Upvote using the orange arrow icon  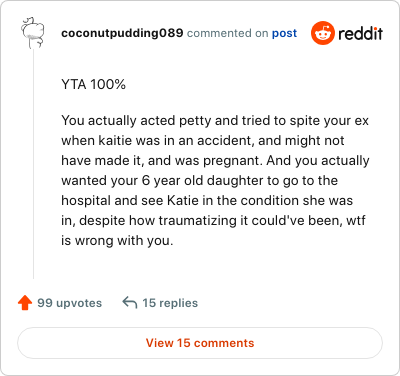[x=25, y=303]
